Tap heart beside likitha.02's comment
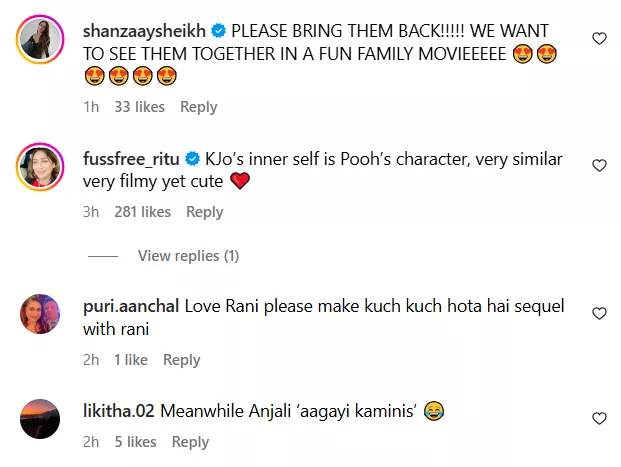Screen dimensions: 621x467 599,418
